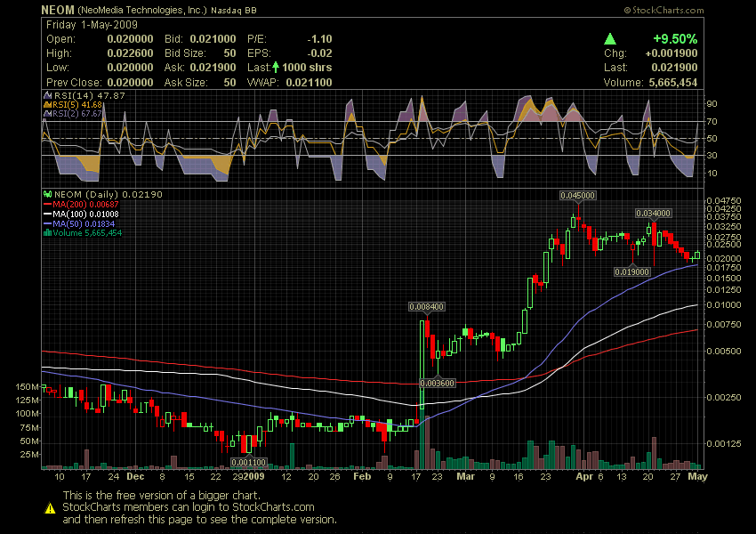The height and width of the screenshot is (534, 756).
Task: Click the RSI(14) legend icon
Action: coord(48,95)
